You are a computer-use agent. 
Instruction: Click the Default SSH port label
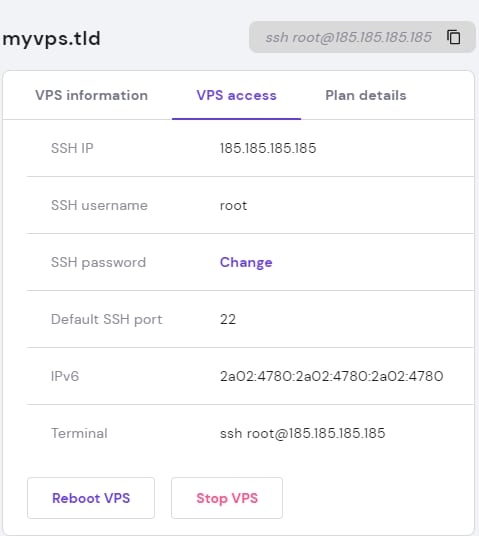(x=107, y=319)
